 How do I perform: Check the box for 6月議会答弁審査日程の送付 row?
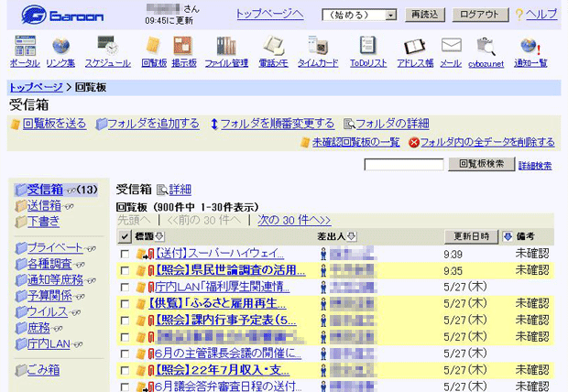[125, 387]
